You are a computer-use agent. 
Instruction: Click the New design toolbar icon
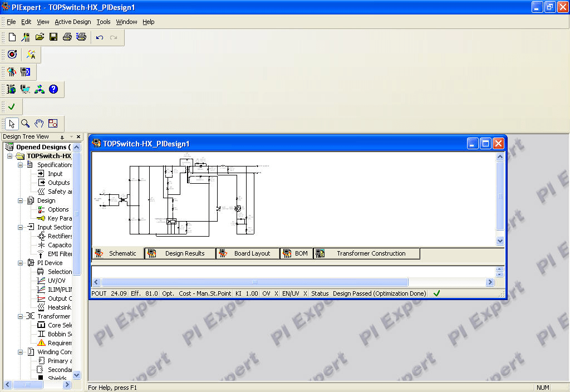coord(12,37)
